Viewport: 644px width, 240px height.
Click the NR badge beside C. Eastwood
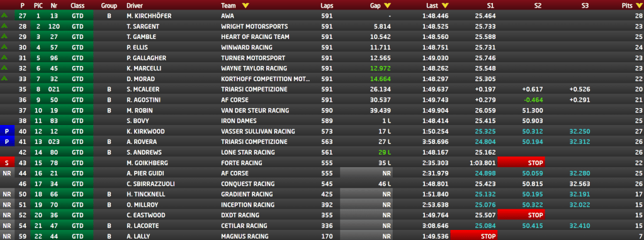[x=7, y=215]
